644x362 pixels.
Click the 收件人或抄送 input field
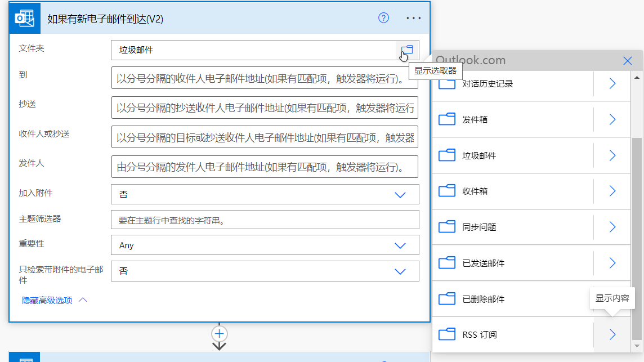point(265,137)
